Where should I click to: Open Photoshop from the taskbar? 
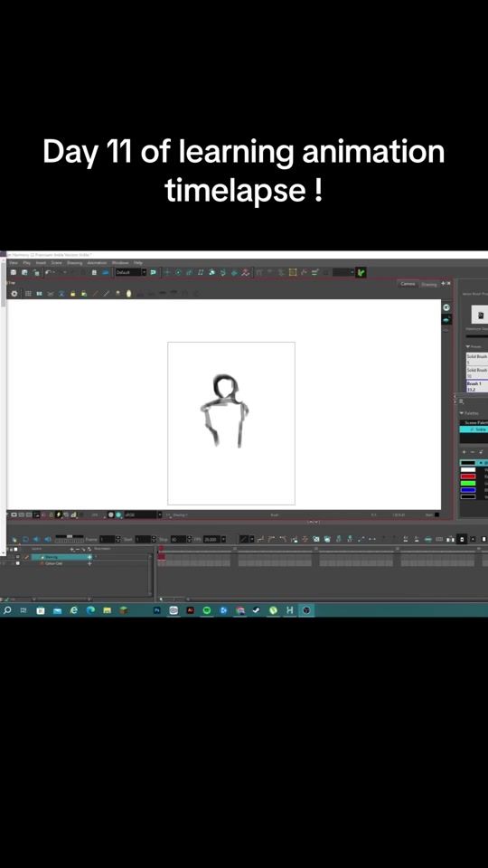[156, 610]
